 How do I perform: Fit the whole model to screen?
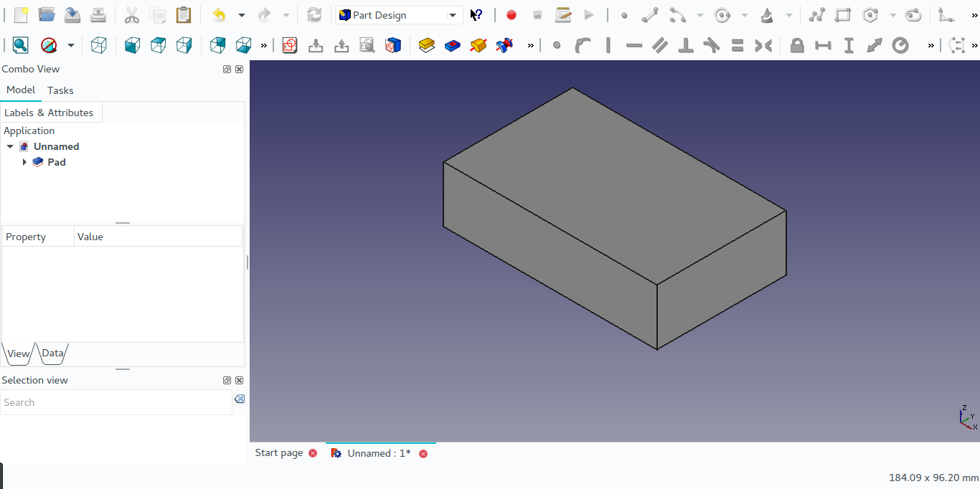pos(20,45)
